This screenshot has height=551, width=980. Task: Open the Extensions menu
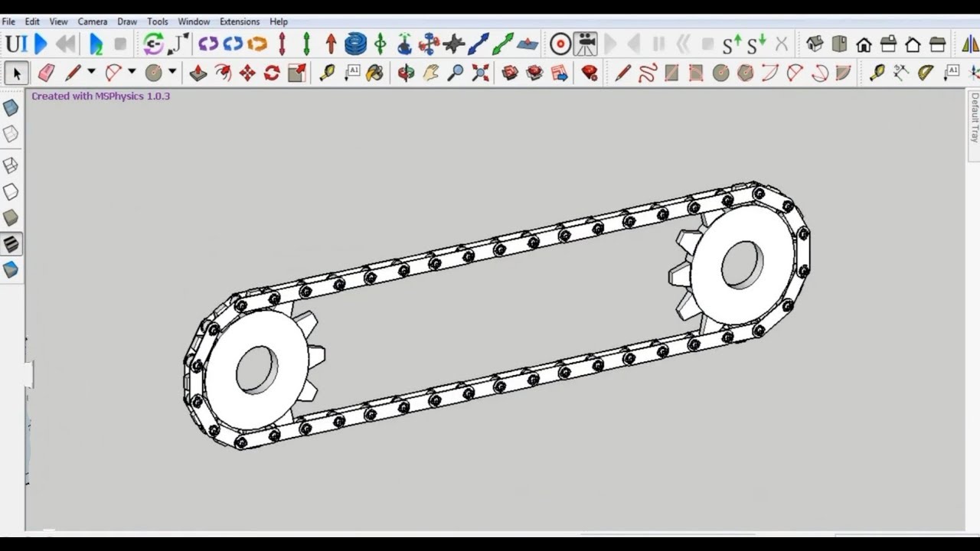[x=240, y=21]
